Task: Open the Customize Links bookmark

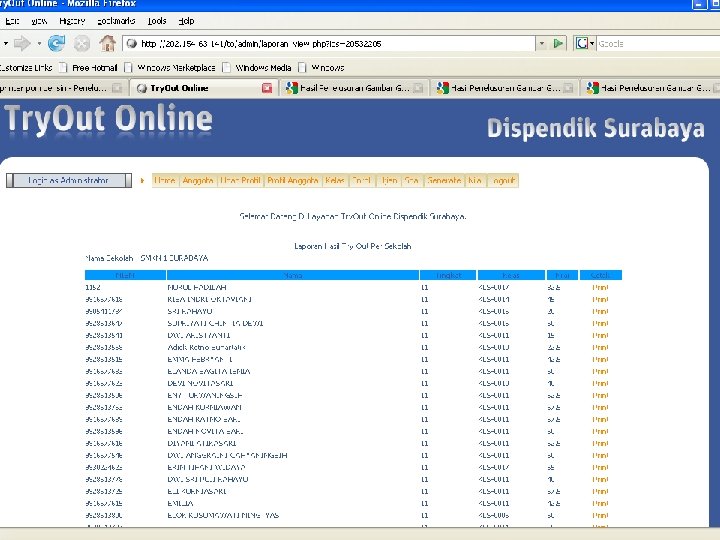Action: [26, 68]
